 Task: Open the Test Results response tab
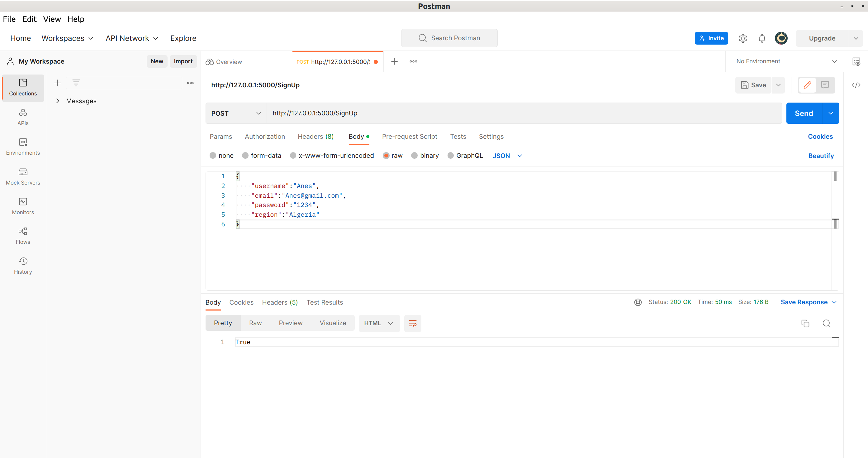click(x=325, y=302)
